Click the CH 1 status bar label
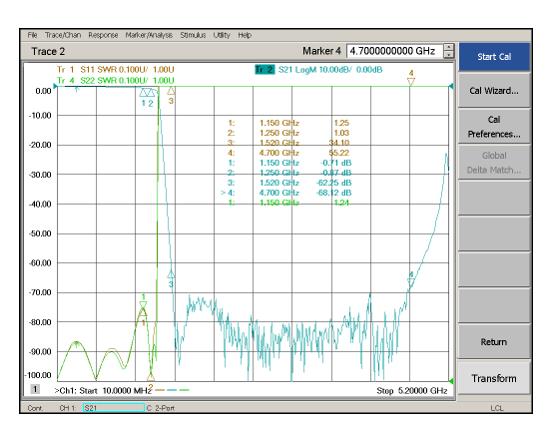Screen dimensions: 553x429 [x=67, y=408]
